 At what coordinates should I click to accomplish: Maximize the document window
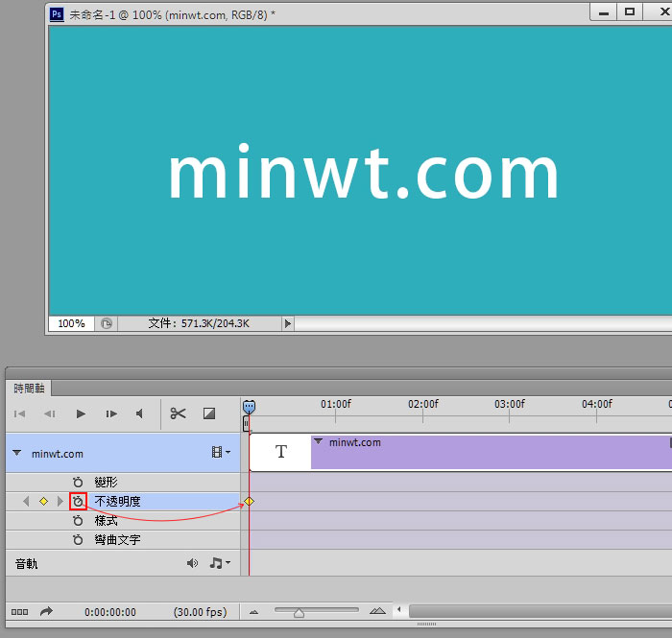click(630, 12)
